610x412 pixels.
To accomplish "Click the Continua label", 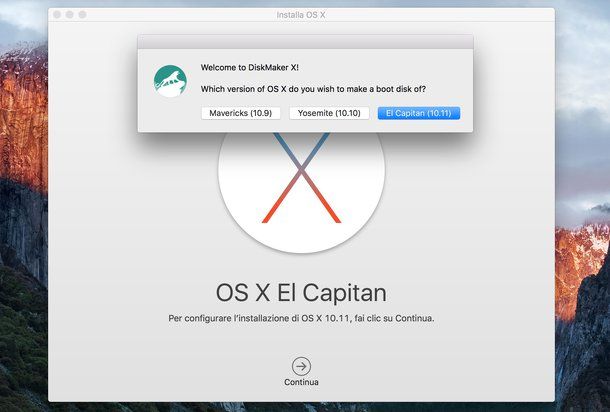I will tap(301, 382).
